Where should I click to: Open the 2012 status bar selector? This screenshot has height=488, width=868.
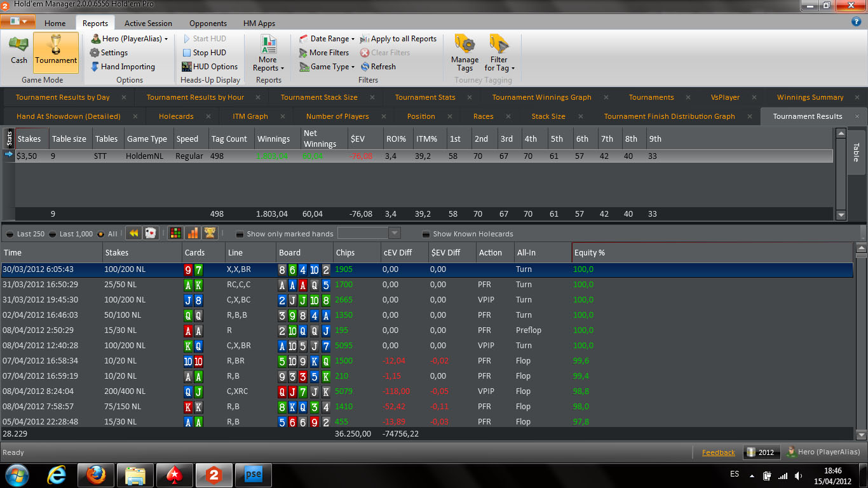coord(761,452)
